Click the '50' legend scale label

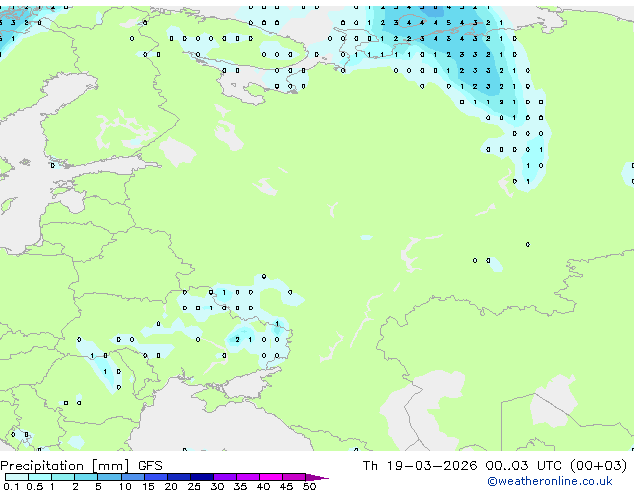pos(309,486)
